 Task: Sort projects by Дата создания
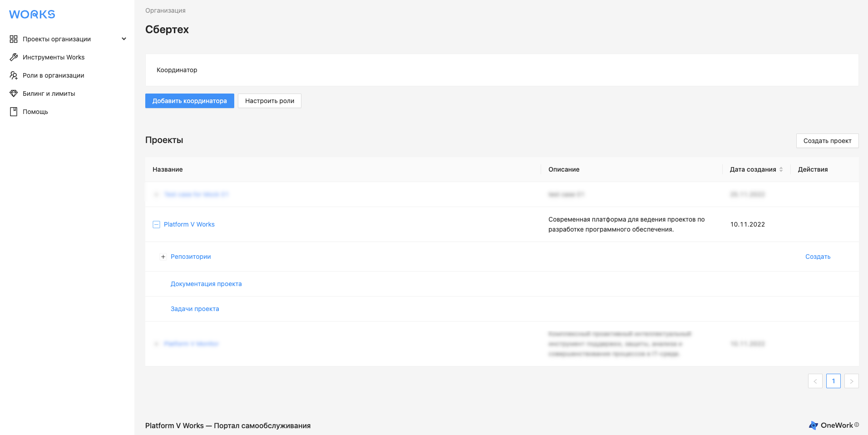coord(781,169)
